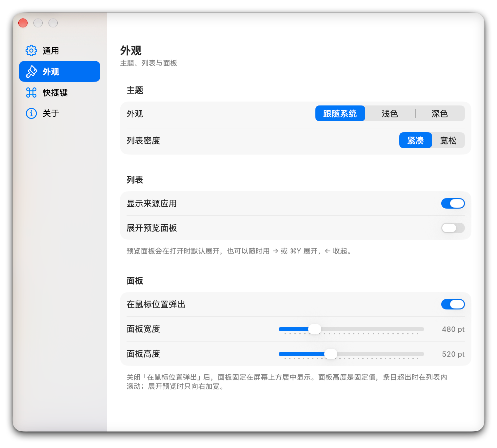Click the paintbrush icon beside 外观
This screenshot has height=448, width=497.
pos(31,71)
